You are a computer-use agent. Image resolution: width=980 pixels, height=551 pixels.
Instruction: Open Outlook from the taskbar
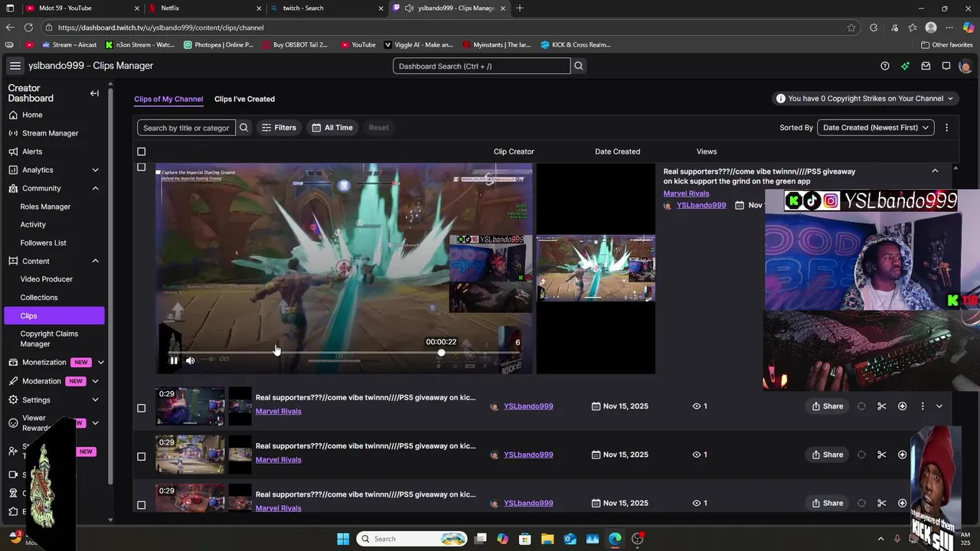coord(570,539)
